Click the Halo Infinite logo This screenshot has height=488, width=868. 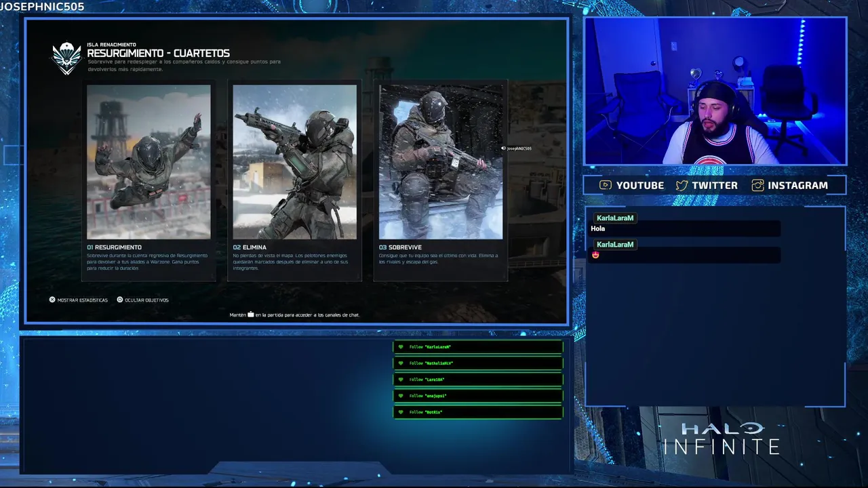pos(722,438)
